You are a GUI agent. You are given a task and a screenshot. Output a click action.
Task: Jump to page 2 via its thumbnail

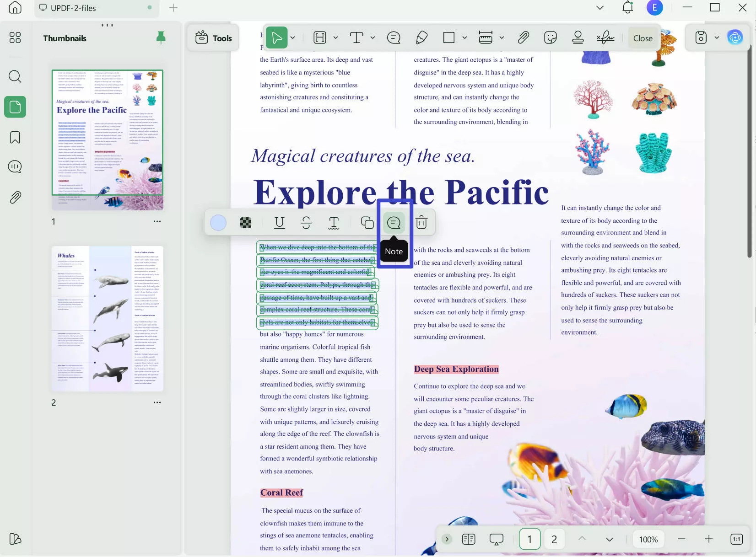click(x=107, y=319)
